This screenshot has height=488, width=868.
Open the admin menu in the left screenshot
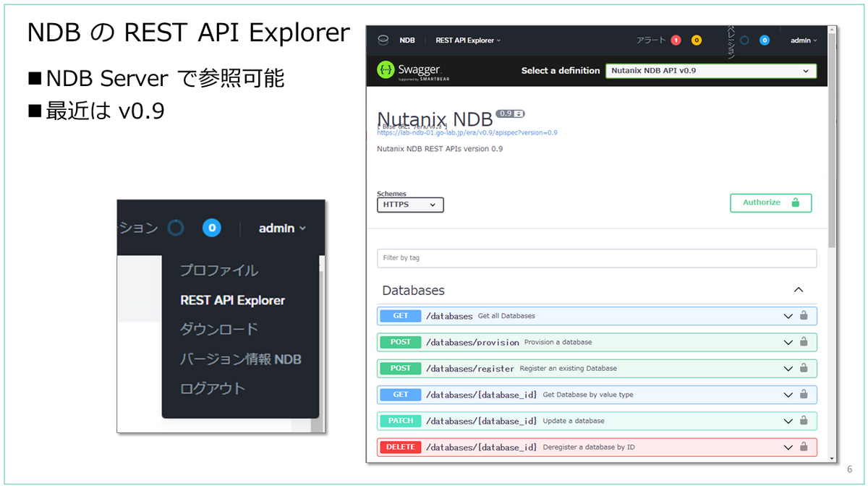(282, 228)
